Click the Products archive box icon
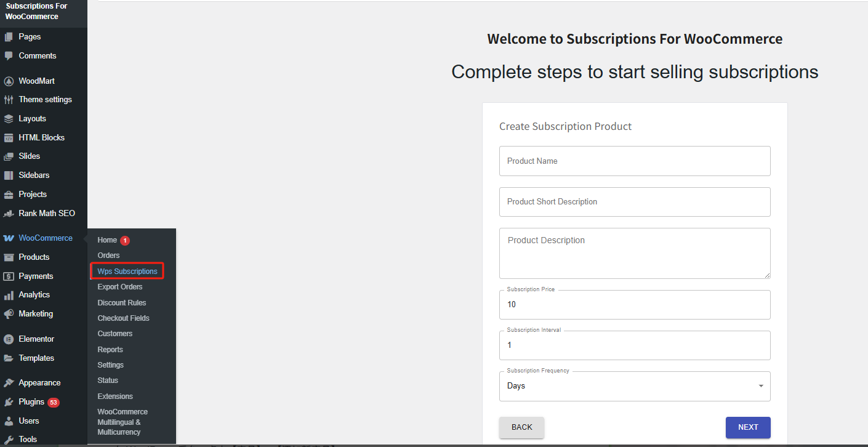This screenshot has width=868, height=447. [9, 257]
